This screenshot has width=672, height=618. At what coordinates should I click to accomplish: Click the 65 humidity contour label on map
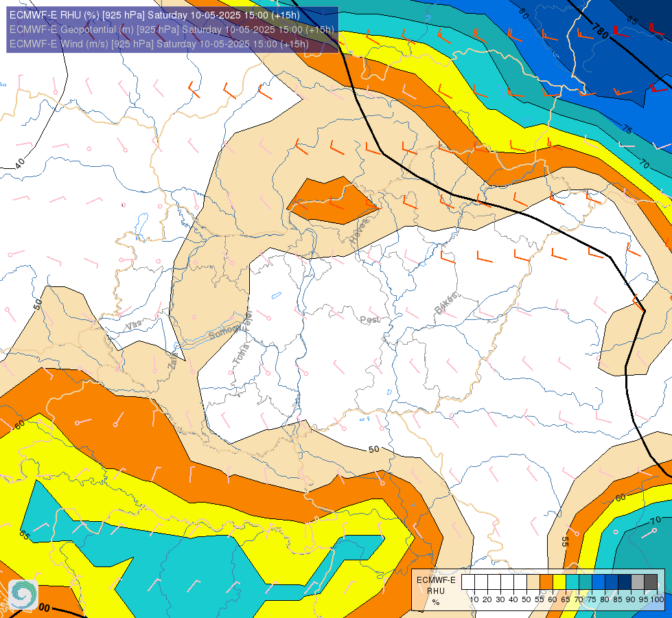tap(25, 535)
